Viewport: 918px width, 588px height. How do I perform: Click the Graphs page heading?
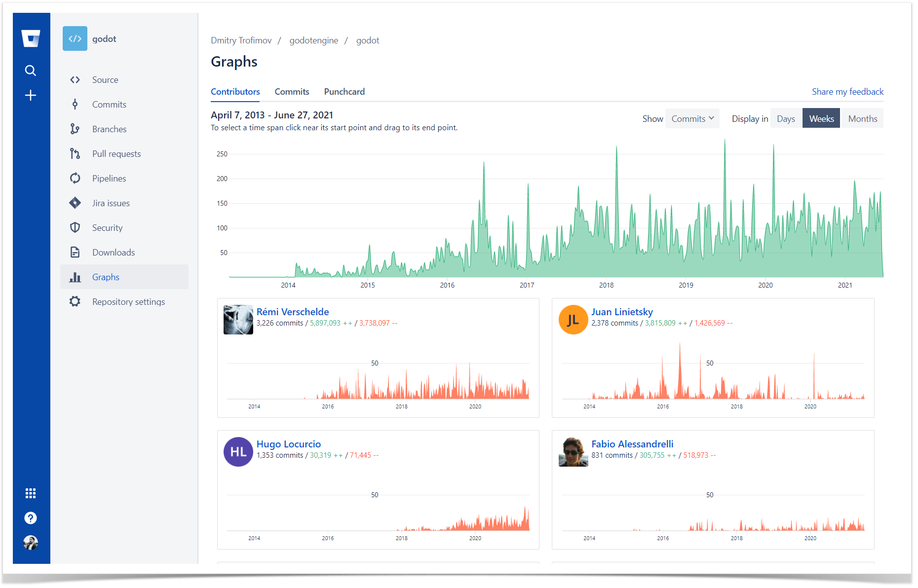point(234,62)
